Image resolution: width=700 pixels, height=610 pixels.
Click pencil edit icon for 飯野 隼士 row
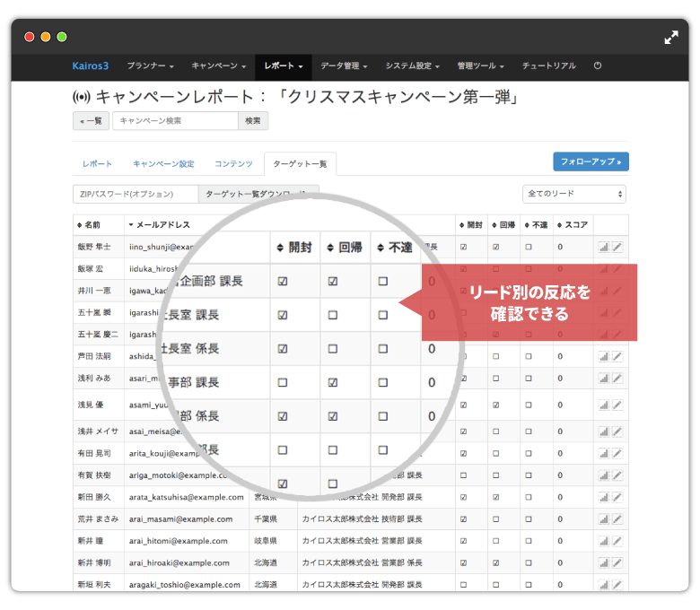(x=617, y=247)
